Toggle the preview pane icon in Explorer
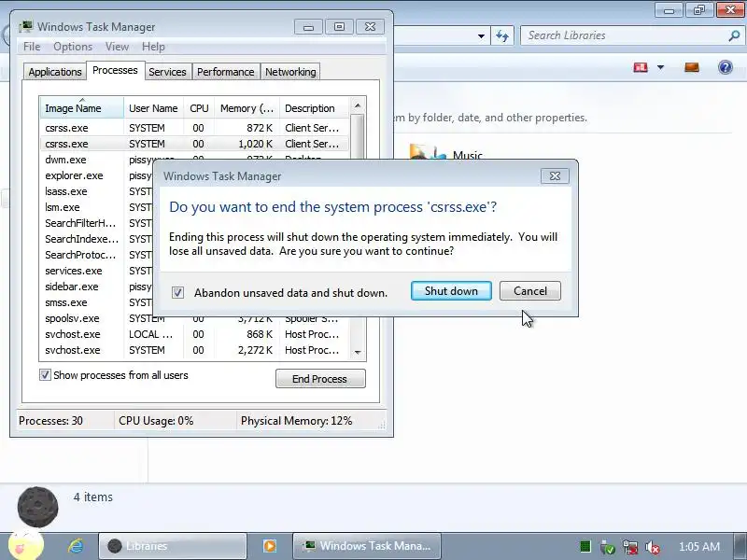This screenshot has height=560, width=747. (x=692, y=67)
